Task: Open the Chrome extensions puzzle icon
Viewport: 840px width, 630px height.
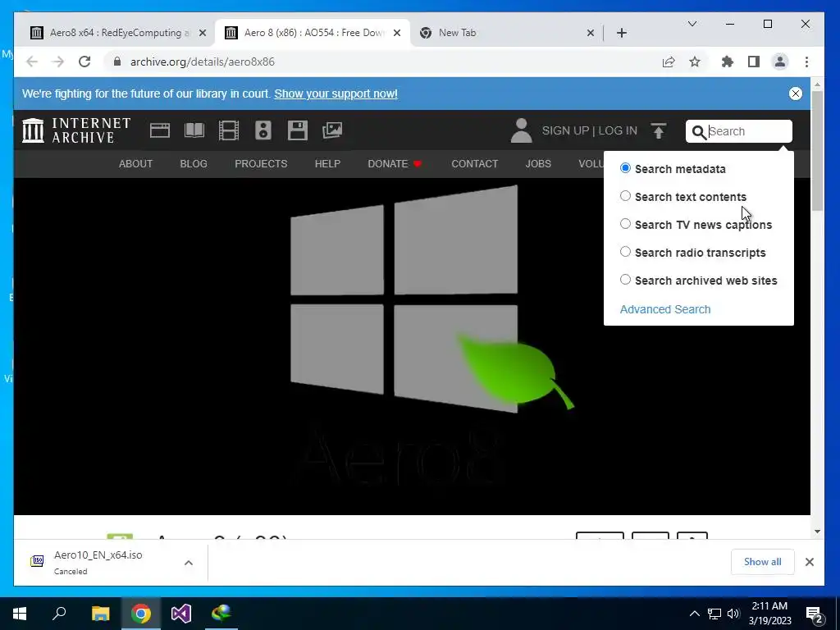Action: [x=727, y=62]
